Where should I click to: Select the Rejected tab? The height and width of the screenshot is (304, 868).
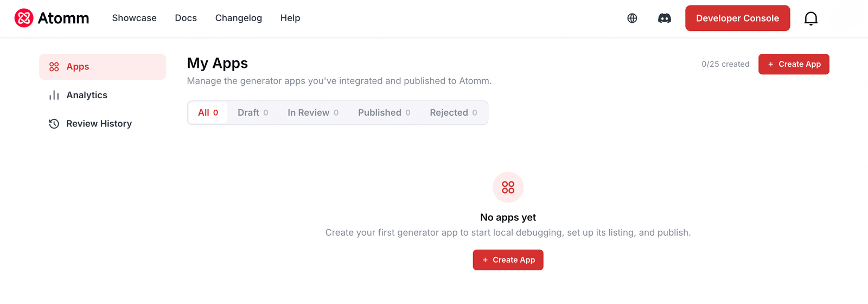pyautogui.click(x=454, y=113)
